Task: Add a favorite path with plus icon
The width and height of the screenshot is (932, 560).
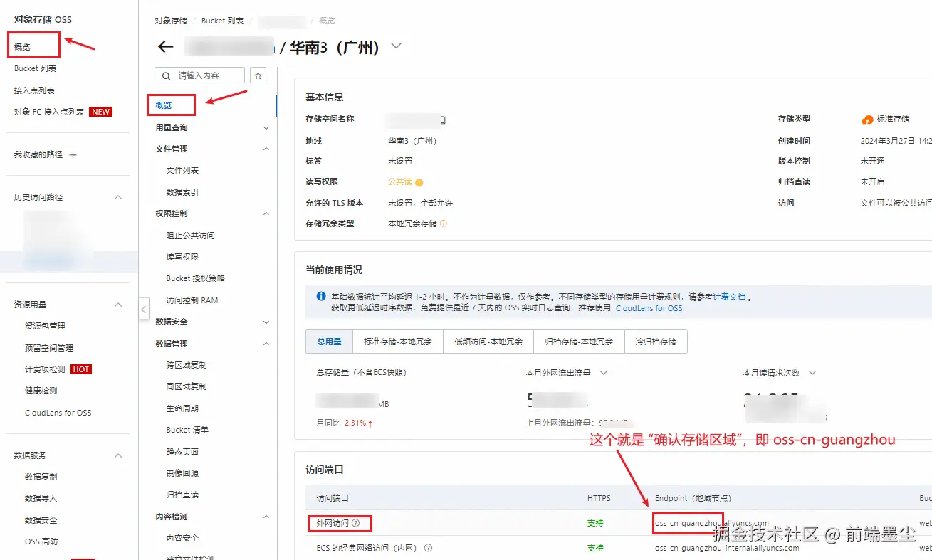Action: (73, 154)
